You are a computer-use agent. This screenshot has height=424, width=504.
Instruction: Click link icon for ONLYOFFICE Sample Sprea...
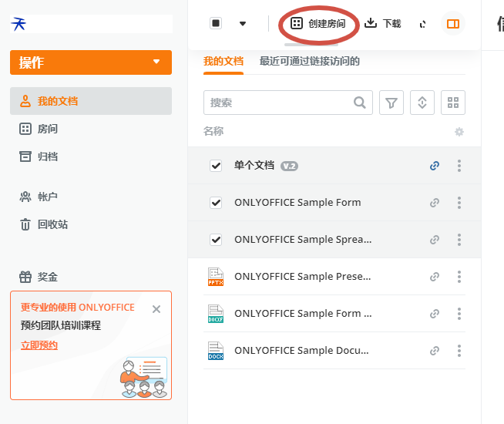pyautogui.click(x=435, y=240)
